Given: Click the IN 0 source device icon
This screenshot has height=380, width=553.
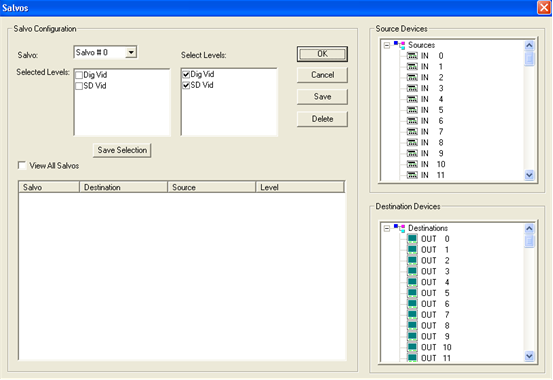Looking at the screenshot, I should click(x=412, y=56).
